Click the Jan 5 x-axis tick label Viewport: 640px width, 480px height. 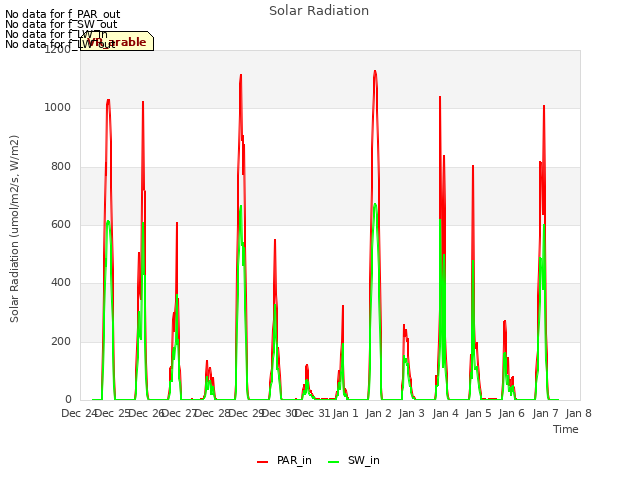[x=478, y=413]
